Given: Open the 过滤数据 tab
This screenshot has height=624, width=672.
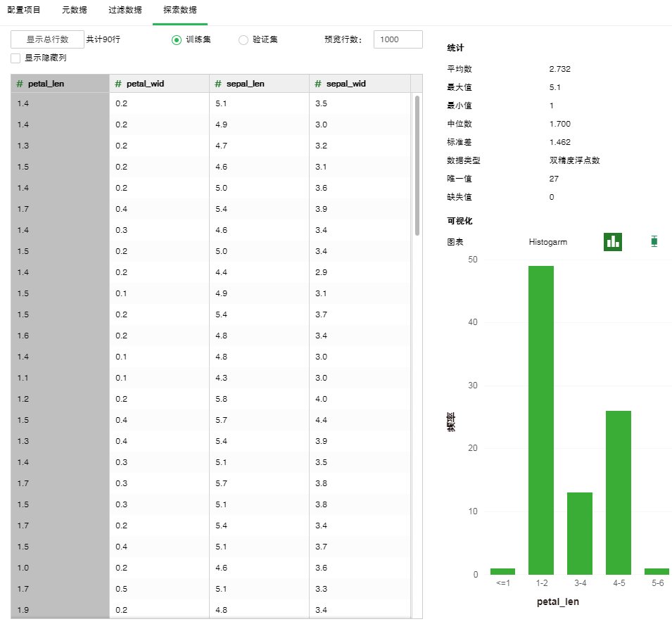Looking at the screenshot, I should click(x=125, y=10).
